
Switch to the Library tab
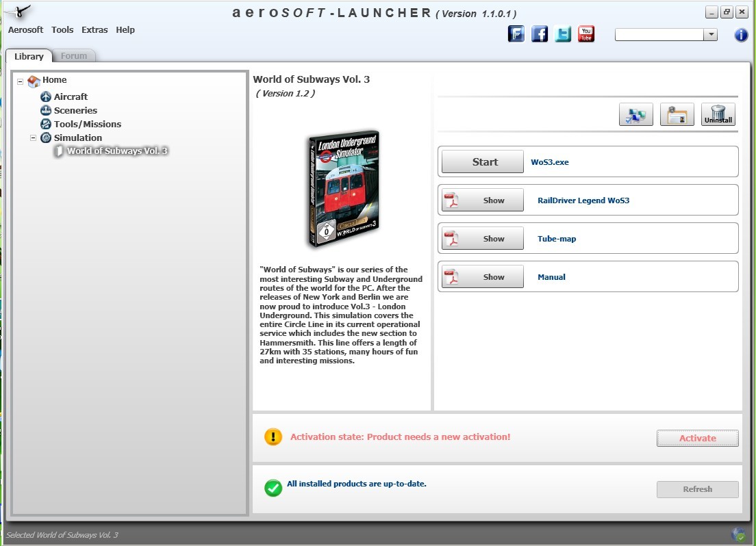point(29,56)
